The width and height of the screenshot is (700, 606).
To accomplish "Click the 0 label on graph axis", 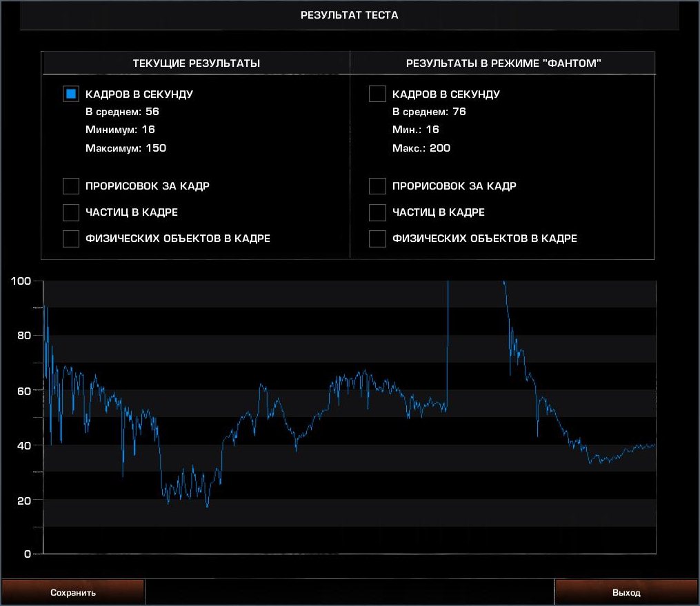I will [28, 554].
